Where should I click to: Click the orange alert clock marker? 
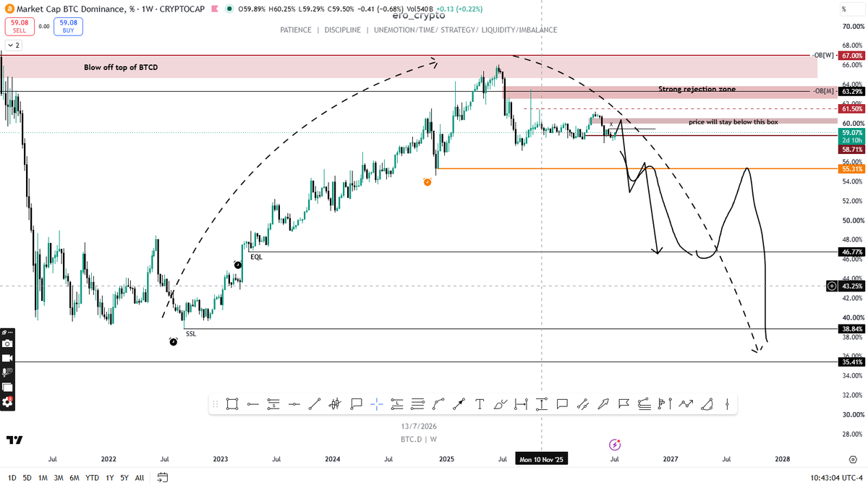pyautogui.click(x=427, y=182)
